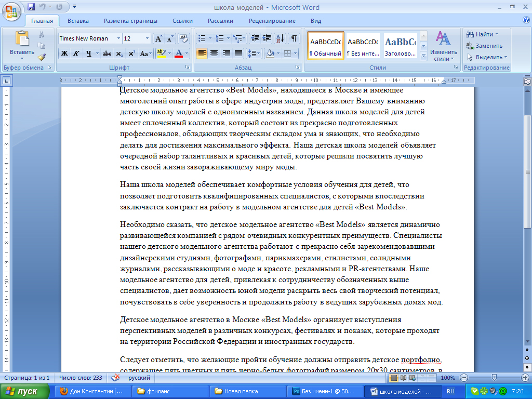Toggle italic formatting (К)
The height and width of the screenshot is (399, 532).
(x=76, y=54)
